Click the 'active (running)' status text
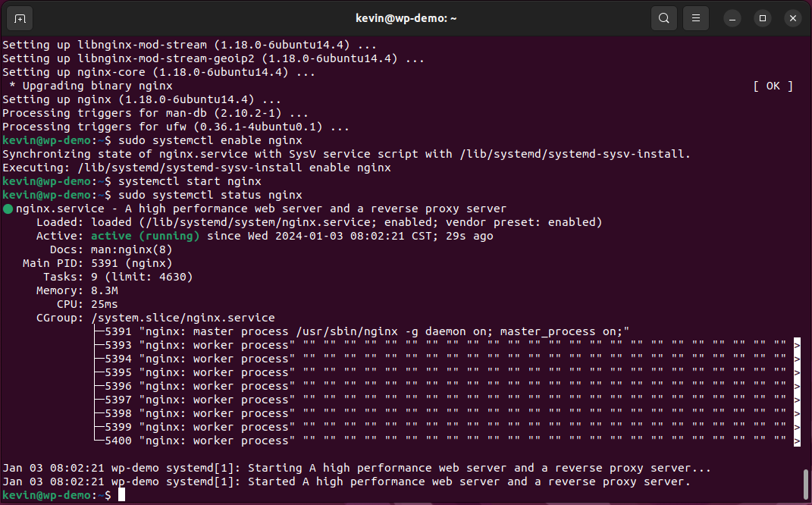The width and height of the screenshot is (812, 505). tap(145, 236)
